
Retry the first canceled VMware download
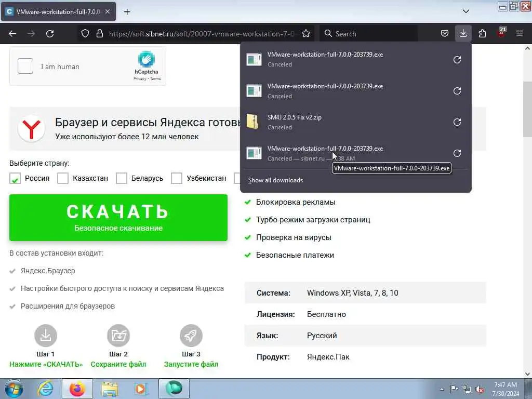(x=457, y=60)
